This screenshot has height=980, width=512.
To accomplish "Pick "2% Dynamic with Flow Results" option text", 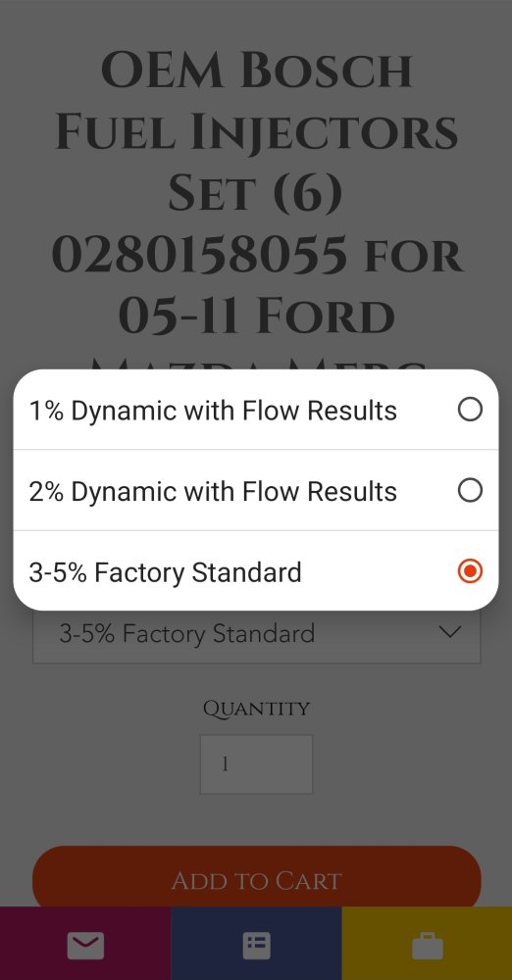I will click(213, 491).
